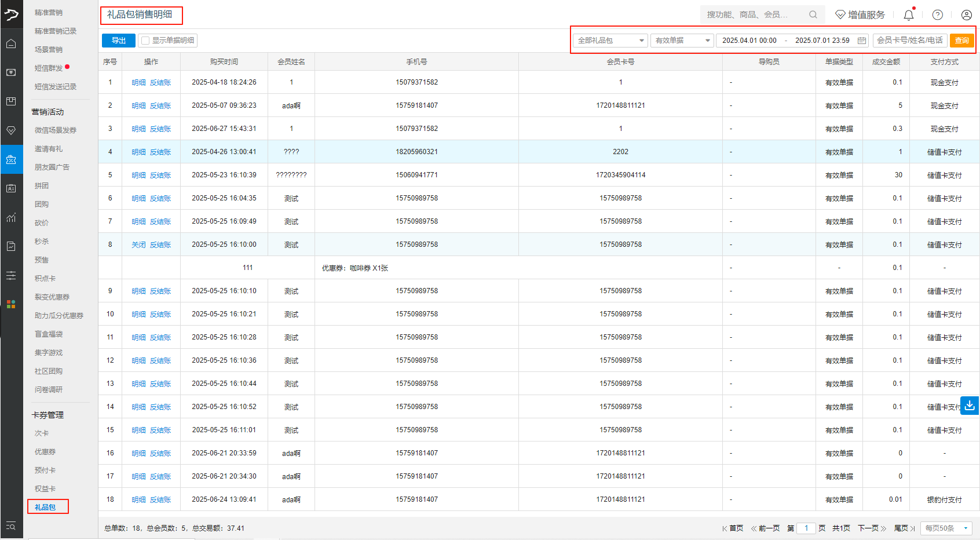
Task: Click the 礼品包销售明细 page title
Action: [x=140, y=14]
